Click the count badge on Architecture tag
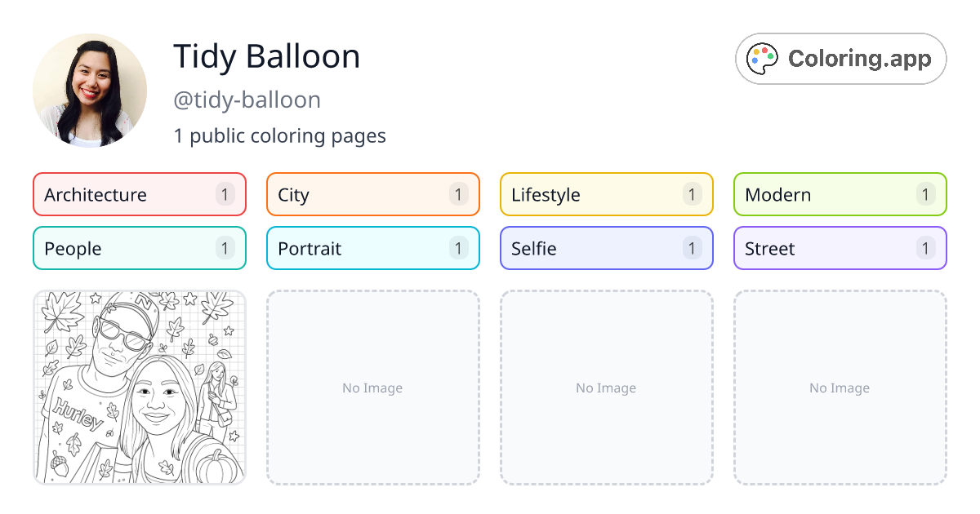980x514 pixels. click(225, 194)
